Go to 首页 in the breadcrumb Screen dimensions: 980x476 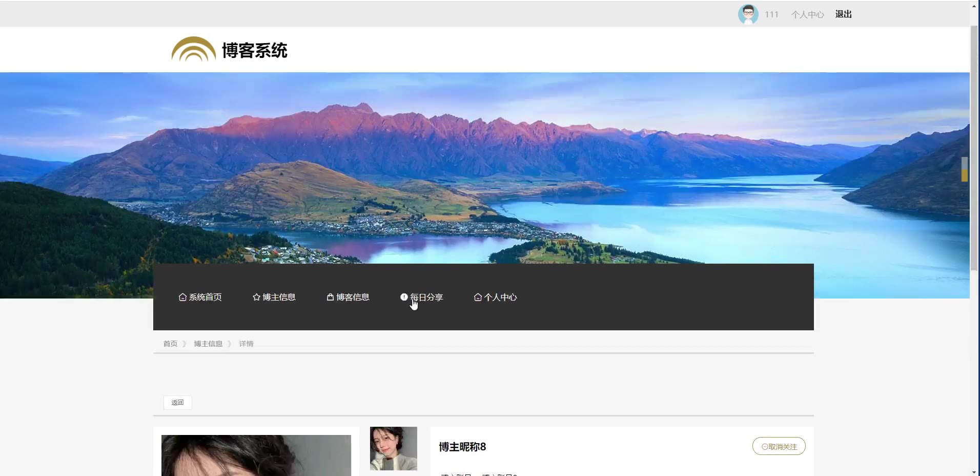click(170, 344)
